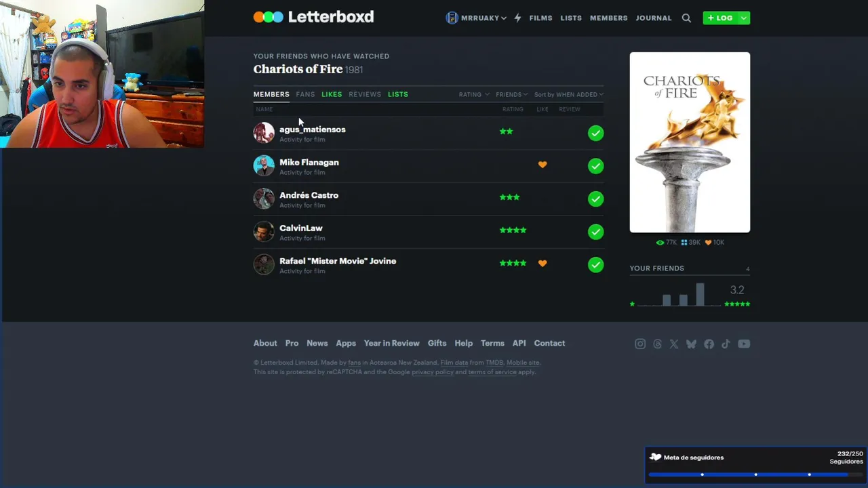Screen dimensions: 868x488
Task: Open Mike Flanagan profile name link
Action: pos(309,162)
